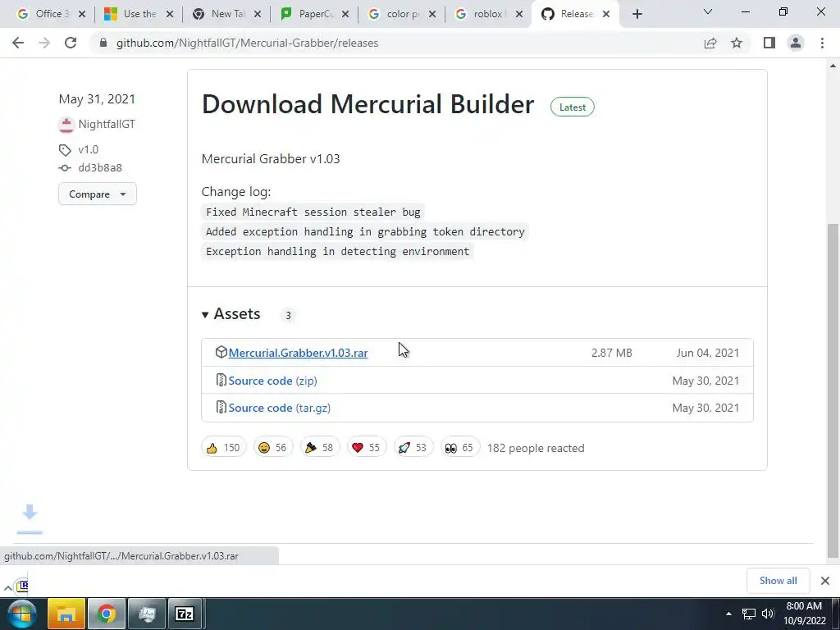Image resolution: width=840 pixels, height=630 pixels.
Task: Click the package icon beside the rar file
Action: 221,352
